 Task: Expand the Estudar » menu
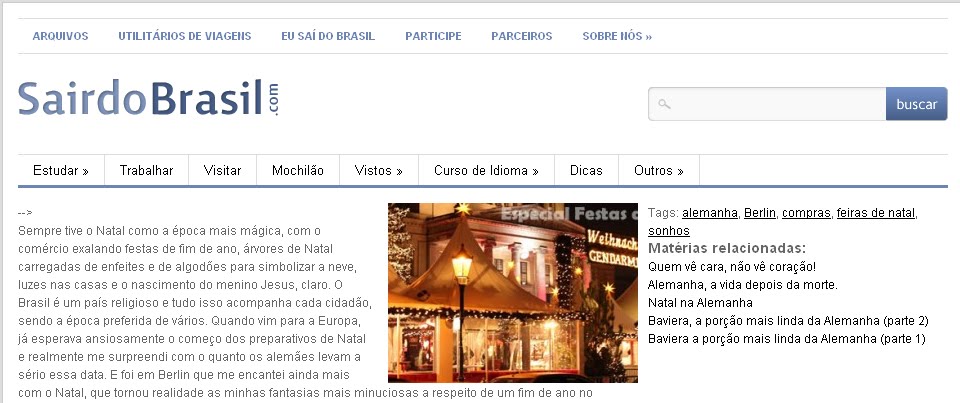click(61, 170)
